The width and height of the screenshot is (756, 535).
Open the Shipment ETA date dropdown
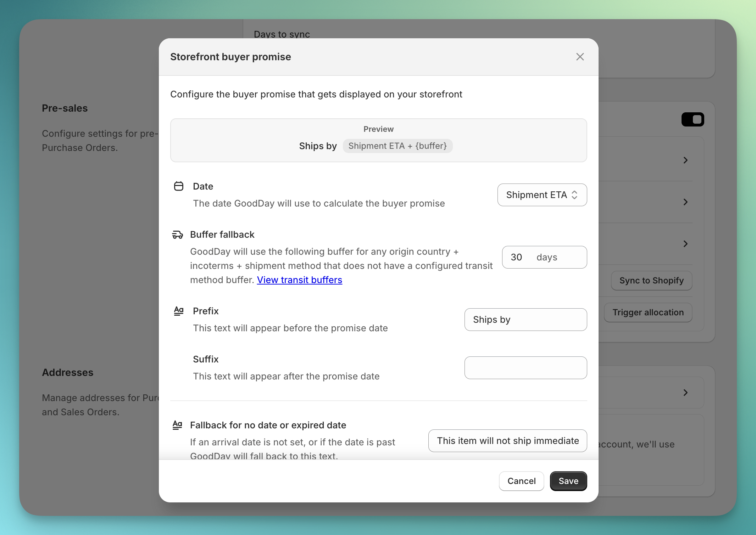(x=542, y=195)
